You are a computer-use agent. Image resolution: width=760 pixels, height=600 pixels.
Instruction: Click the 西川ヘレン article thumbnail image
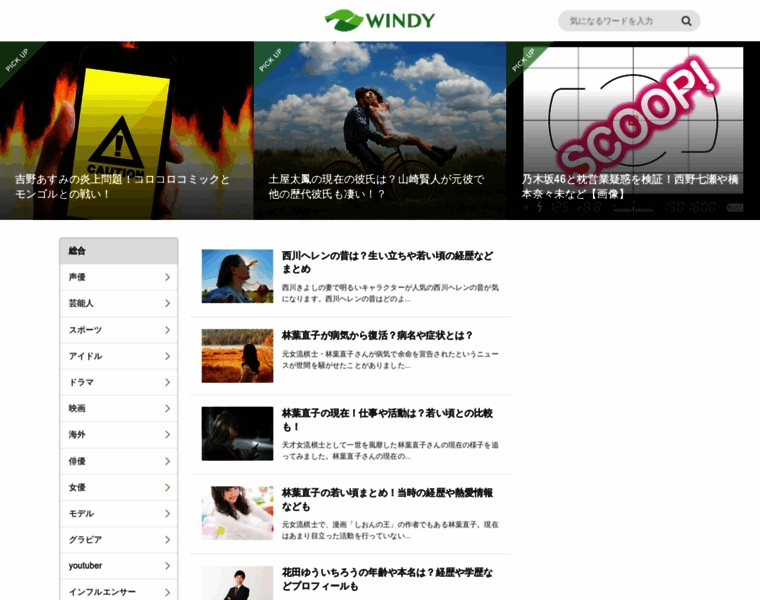coord(238,276)
